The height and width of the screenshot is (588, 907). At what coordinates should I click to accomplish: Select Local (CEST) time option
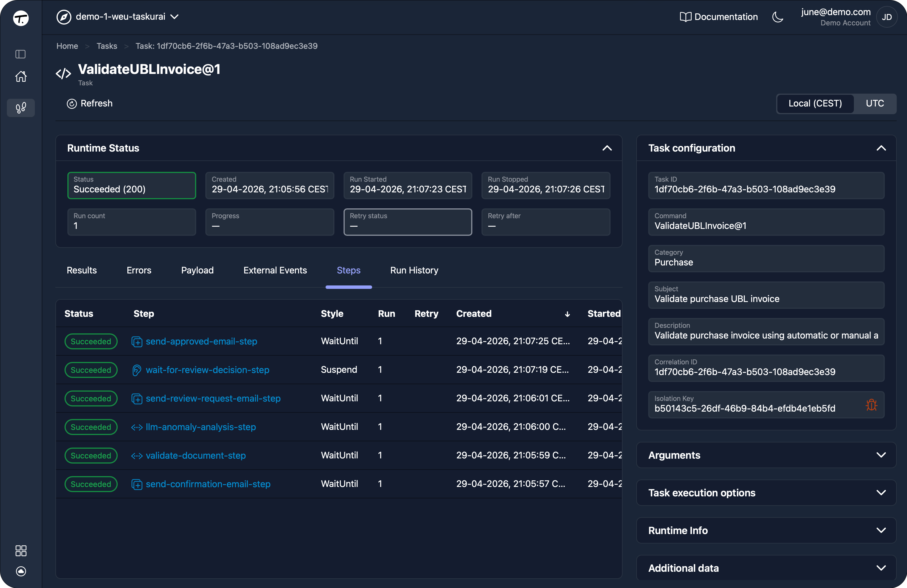[815, 104]
